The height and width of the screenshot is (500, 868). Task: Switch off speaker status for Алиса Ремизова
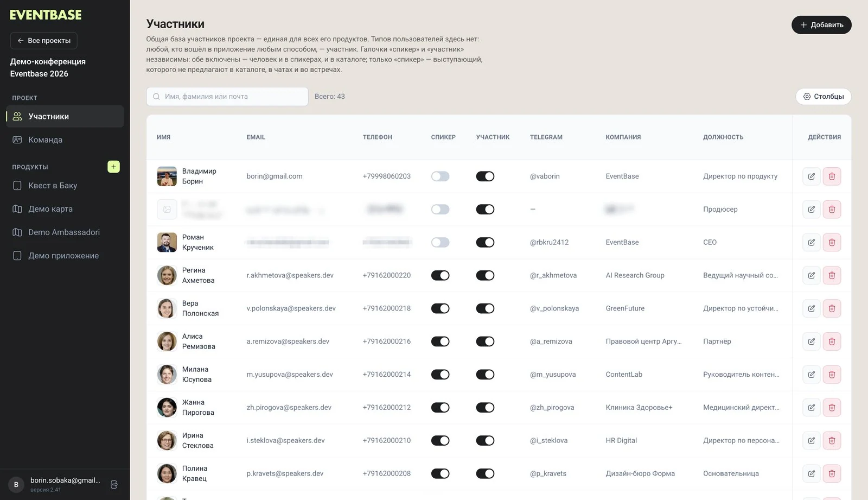coord(440,341)
